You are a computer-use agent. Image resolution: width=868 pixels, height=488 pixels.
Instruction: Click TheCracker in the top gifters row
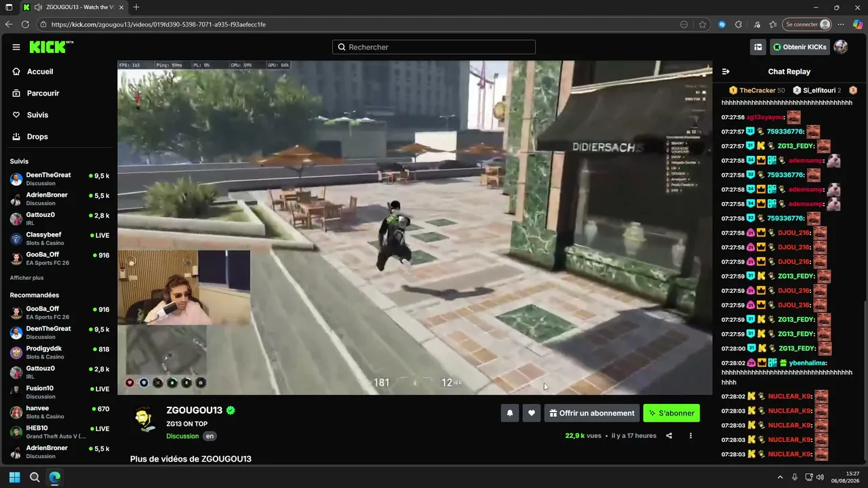tap(757, 90)
